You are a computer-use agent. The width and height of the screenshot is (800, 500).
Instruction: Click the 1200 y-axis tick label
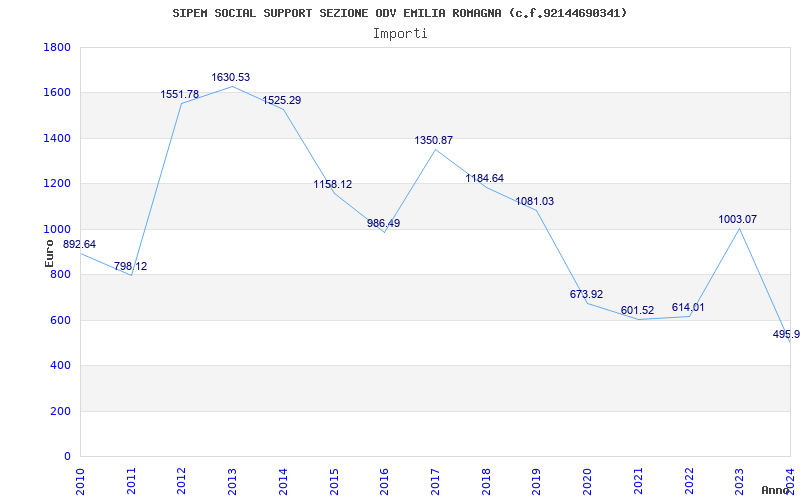pyautogui.click(x=57, y=184)
